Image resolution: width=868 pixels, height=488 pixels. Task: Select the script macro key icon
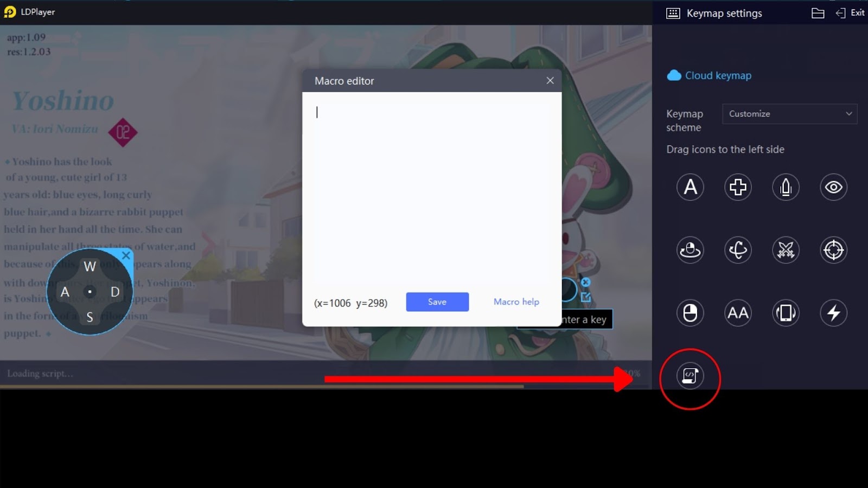690,376
